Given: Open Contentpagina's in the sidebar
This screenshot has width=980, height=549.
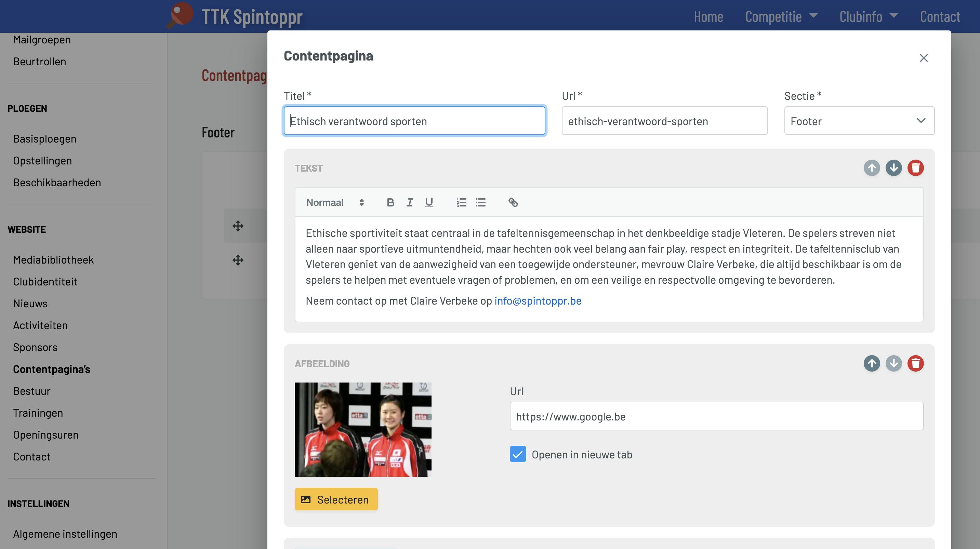Looking at the screenshot, I should (51, 369).
